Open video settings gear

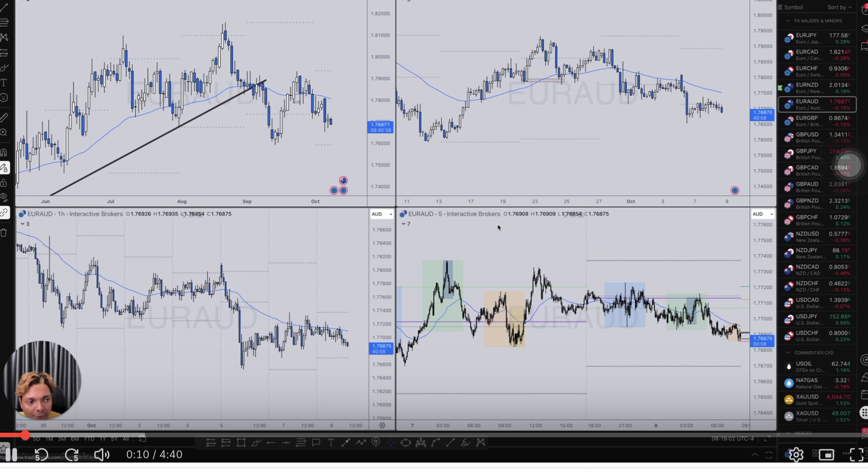(796, 454)
